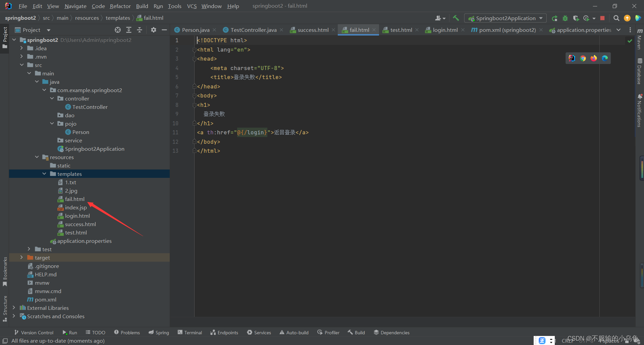644x345 pixels.
Task: Open the Version Control tool window
Action: click(x=34, y=333)
